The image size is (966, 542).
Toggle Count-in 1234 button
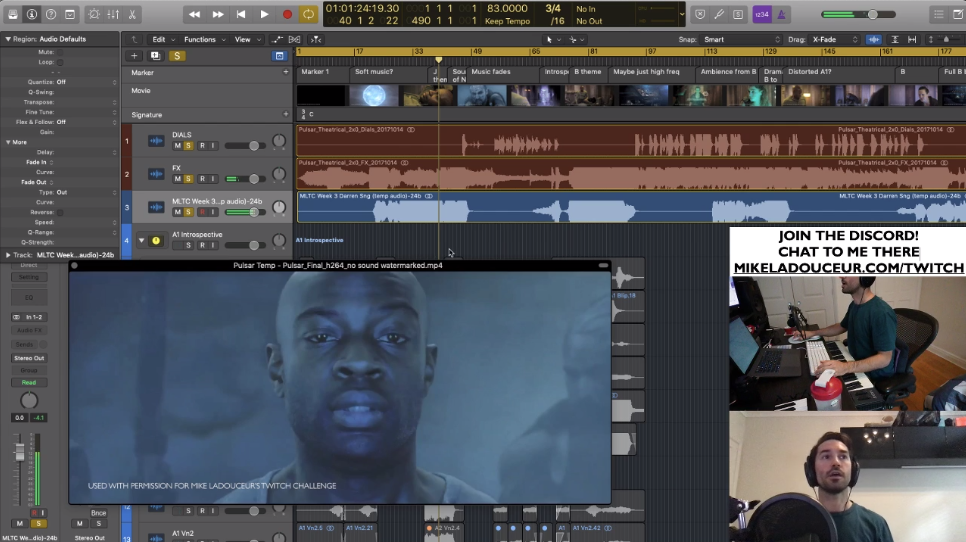coord(762,14)
